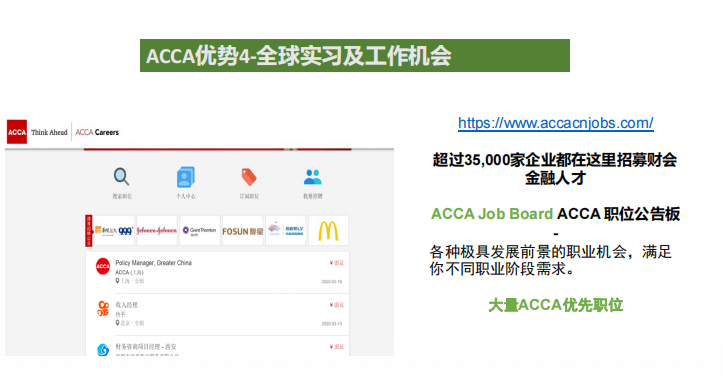Click the blue swirl employer logo

tap(103, 350)
